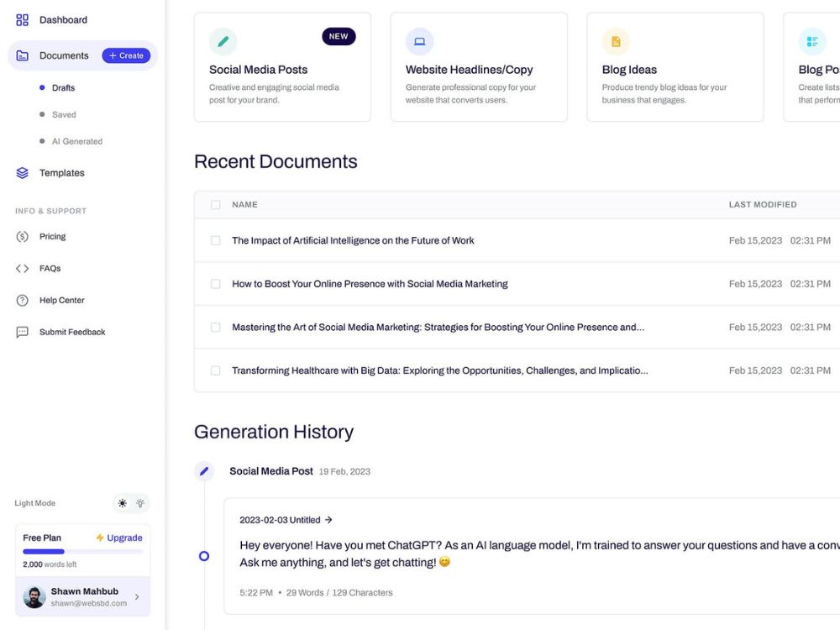
Task: Click the Templates layers icon
Action: pyautogui.click(x=22, y=173)
